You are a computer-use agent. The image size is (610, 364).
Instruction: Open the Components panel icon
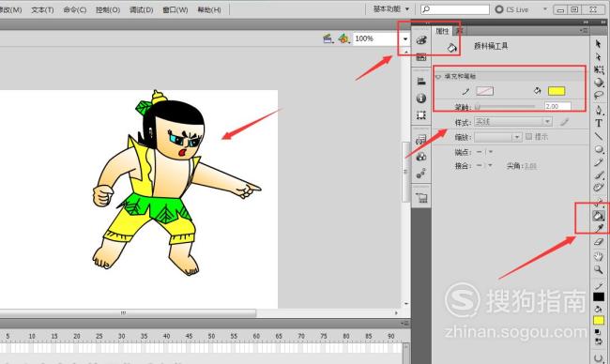[x=421, y=157]
